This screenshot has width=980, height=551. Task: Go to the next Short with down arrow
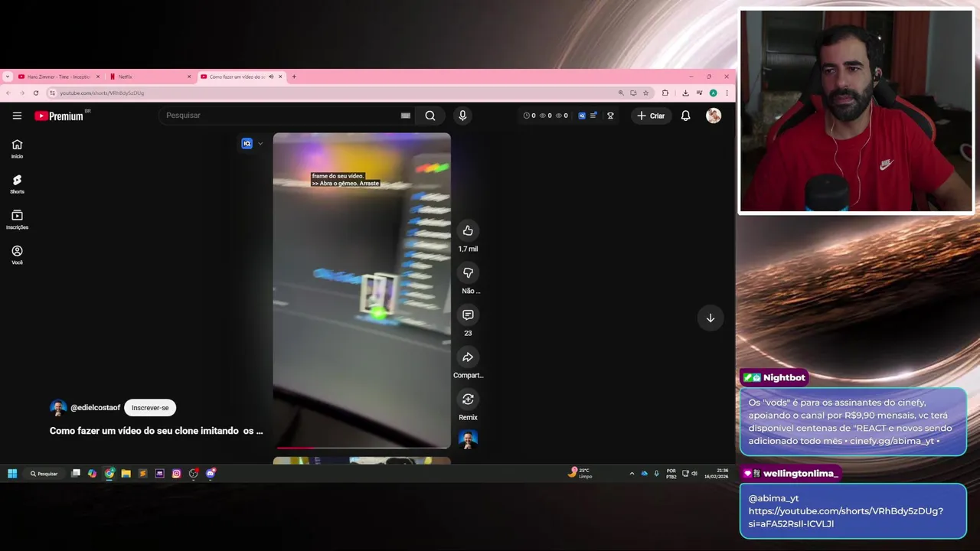710,318
